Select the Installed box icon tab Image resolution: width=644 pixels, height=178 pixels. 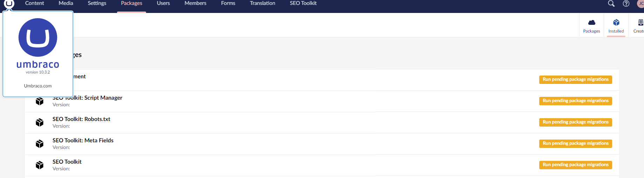[x=616, y=26]
